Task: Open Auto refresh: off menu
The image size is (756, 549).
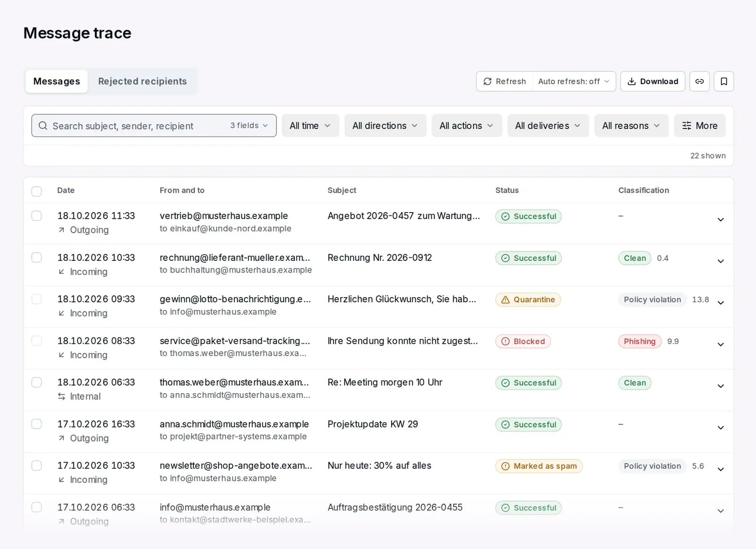Action: (x=574, y=81)
